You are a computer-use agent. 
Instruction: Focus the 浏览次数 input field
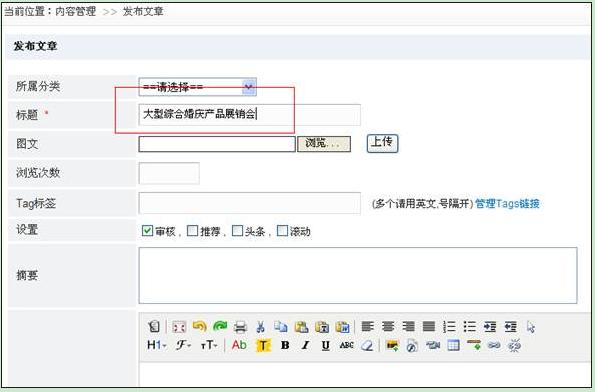point(169,173)
